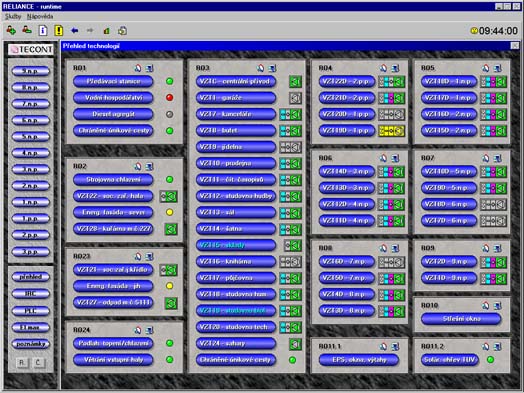This screenshot has height=393, width=524.
Task: Click the add user login toolbar icon
Action: point(11,30)
